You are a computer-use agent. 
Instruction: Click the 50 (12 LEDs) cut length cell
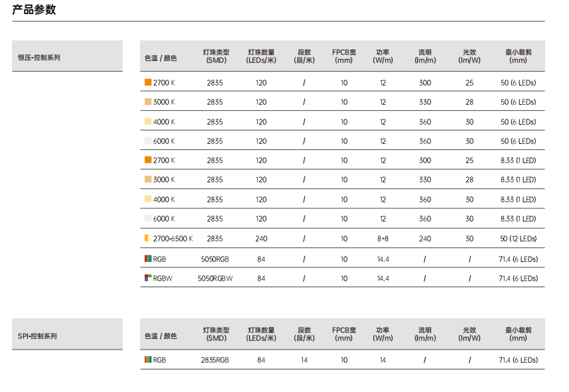(x=518, y=239)
